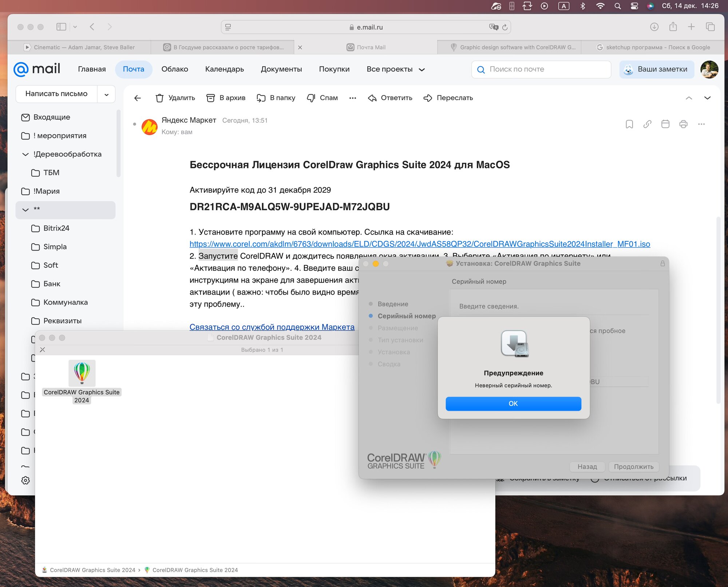Click the e.mail.ru address bar

366,27
